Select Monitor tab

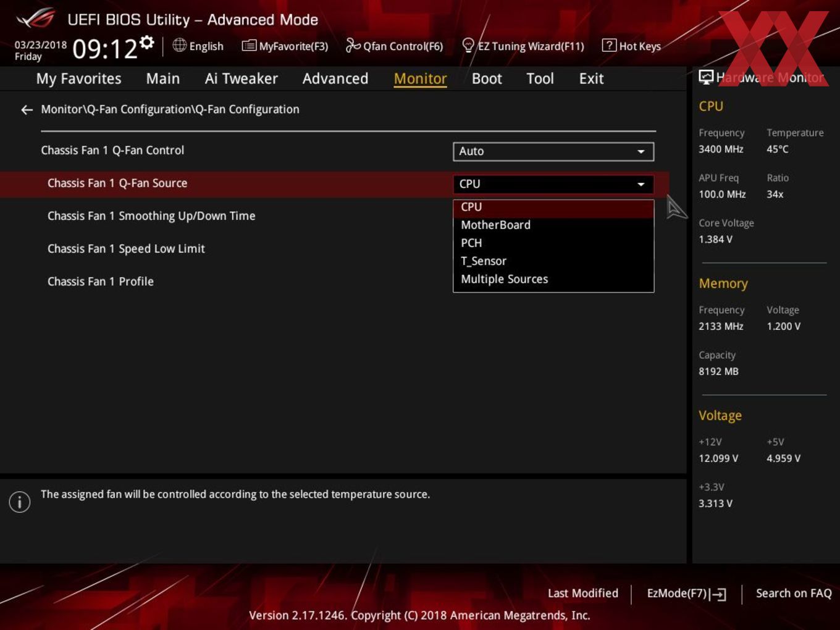click(420, 78)
